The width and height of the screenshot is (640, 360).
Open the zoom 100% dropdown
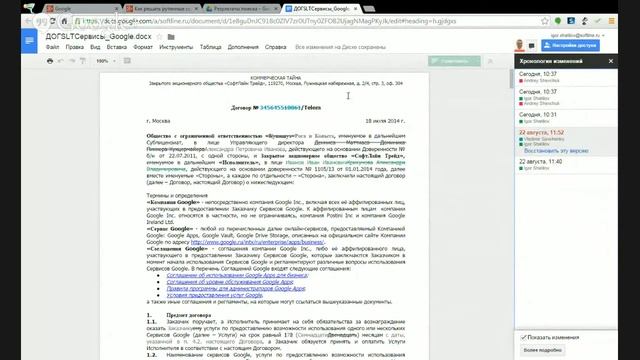pos(106,61)
